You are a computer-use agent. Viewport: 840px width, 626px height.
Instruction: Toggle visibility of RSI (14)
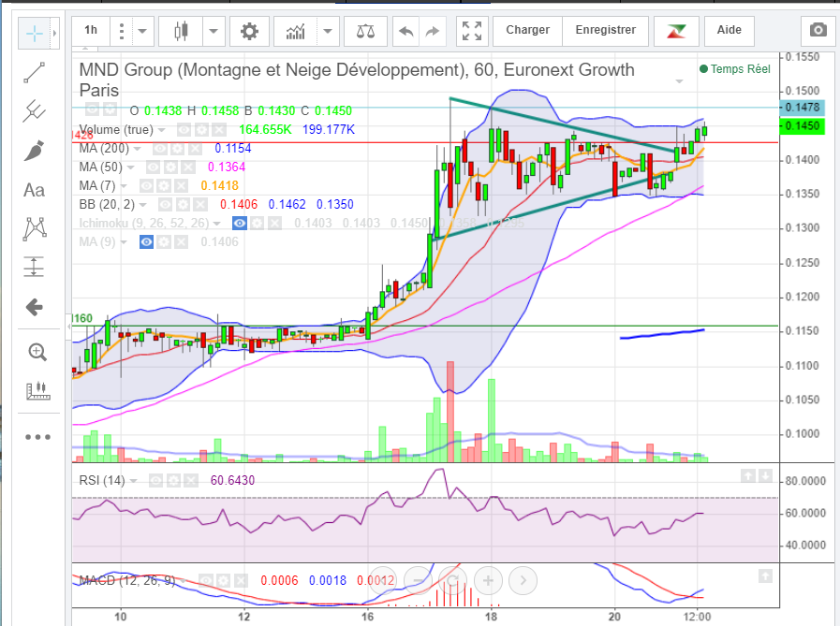155,480
